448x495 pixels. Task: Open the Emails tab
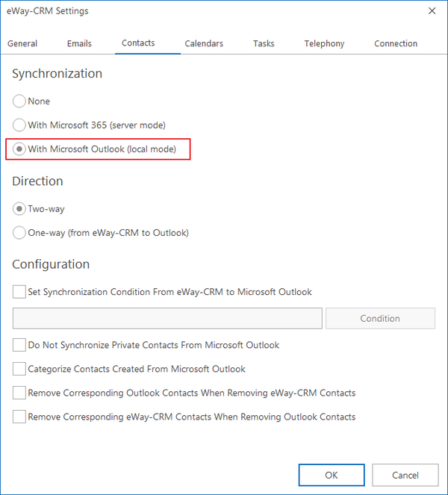click(x=79, y=43)
